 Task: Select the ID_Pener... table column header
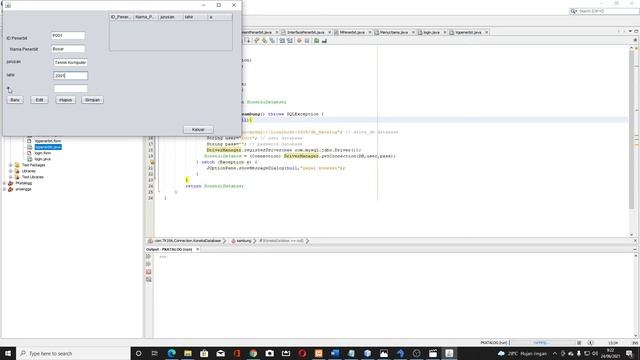(x=121, y=17)
